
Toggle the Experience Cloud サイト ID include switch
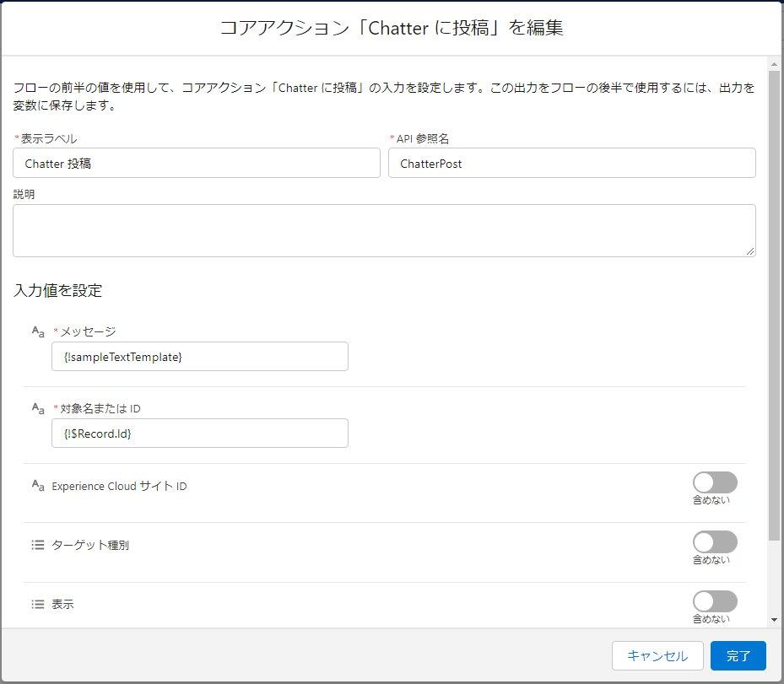click(x=715, y=482)
